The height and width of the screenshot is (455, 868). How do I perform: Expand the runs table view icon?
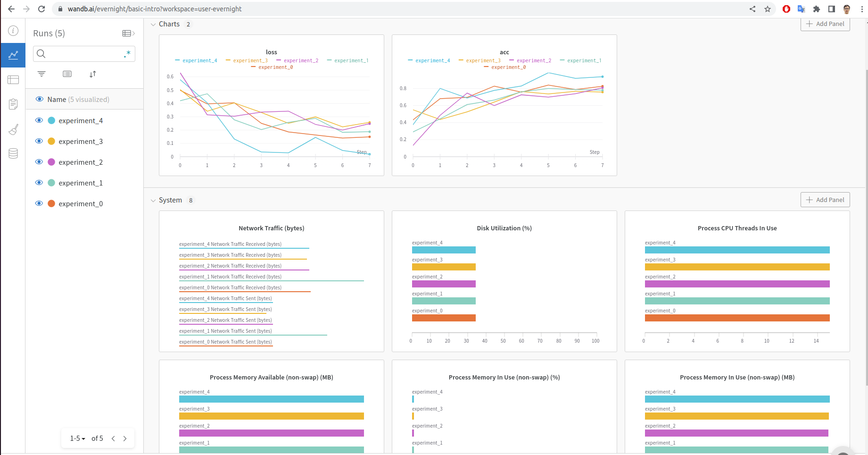[129, 33]
